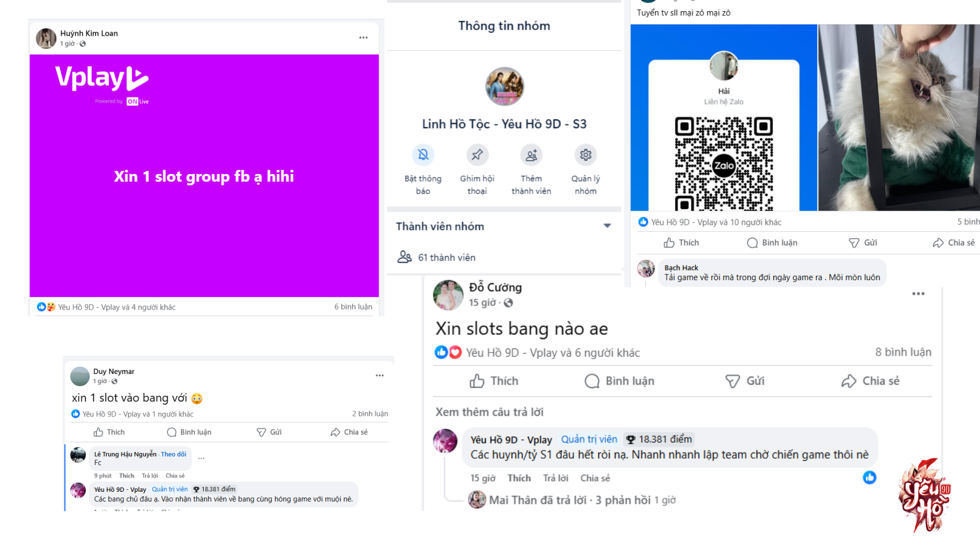Click the add members icon
This screenshot has width=980, height=551.
(x=531, y=155)
